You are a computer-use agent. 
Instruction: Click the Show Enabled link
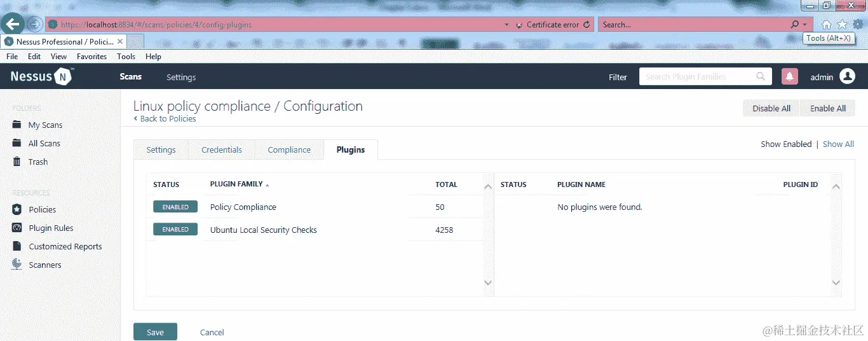point(786,144)
